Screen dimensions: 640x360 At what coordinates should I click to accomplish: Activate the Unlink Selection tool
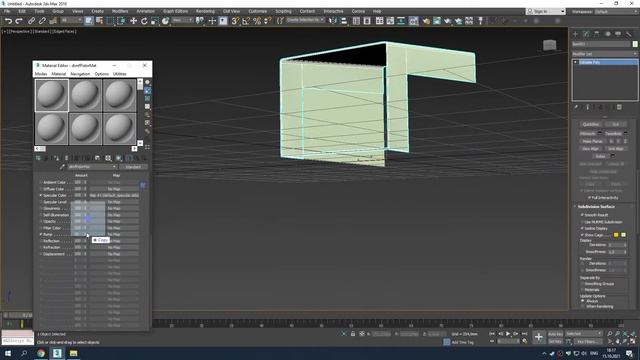pyautogui.click(x=42, y=20)
